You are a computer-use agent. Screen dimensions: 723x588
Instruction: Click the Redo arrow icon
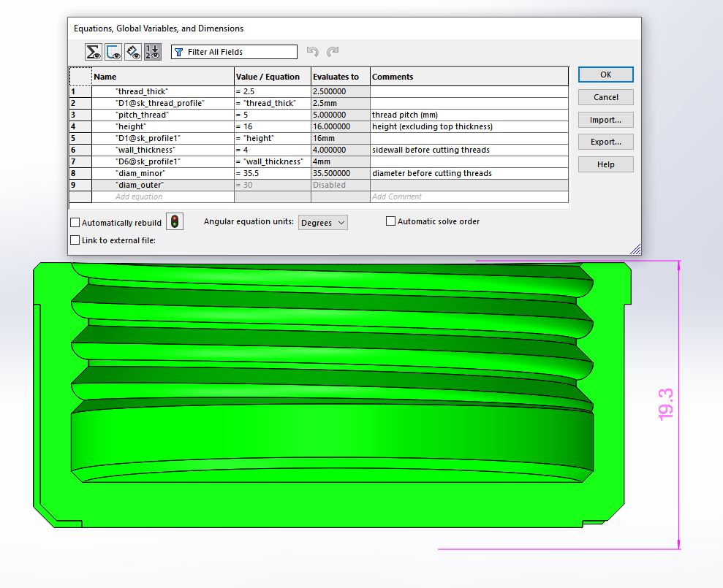coord(333,52)
